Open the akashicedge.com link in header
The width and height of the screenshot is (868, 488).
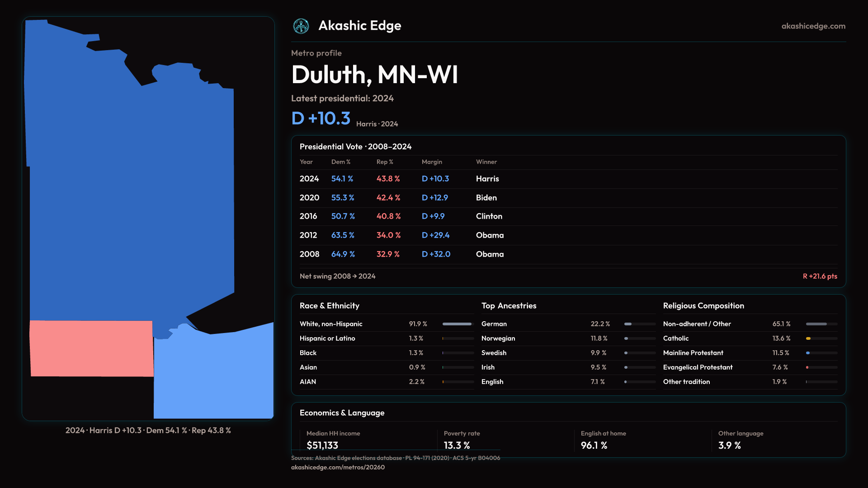click(x=813, y=26)
